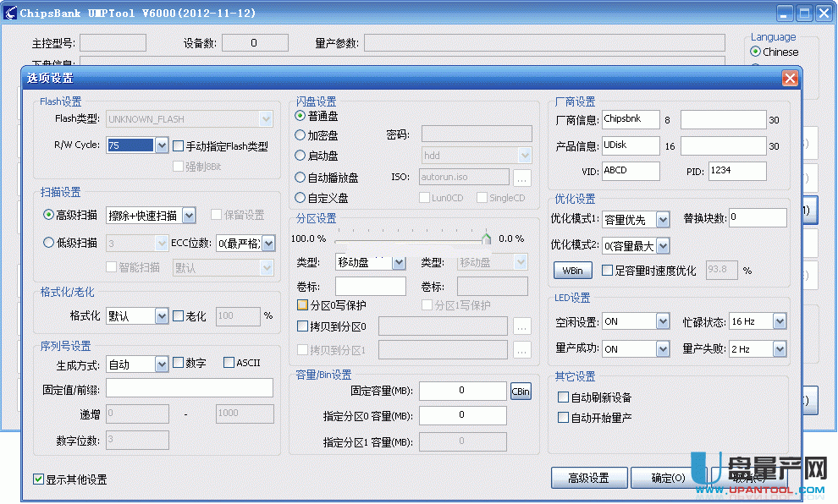Click the WBin button in optimization settings
The height and width of the screenshot is (504, 838).
coord(572,271)
